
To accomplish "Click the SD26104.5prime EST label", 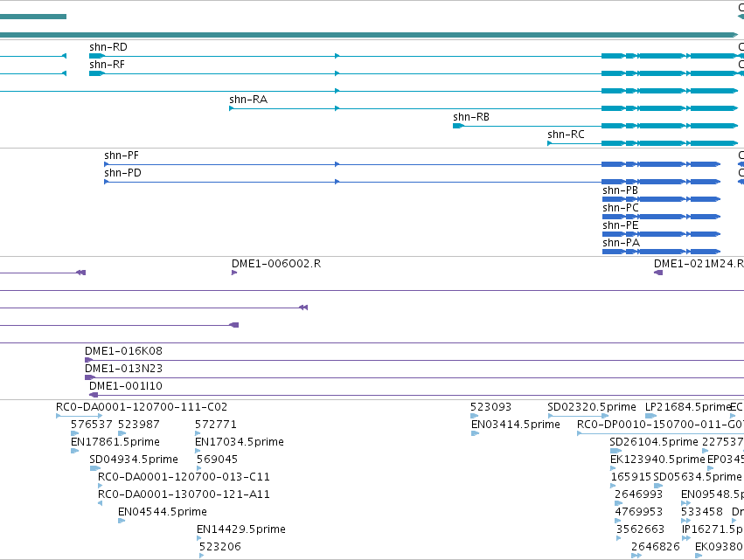I will [x=653, y=442].
